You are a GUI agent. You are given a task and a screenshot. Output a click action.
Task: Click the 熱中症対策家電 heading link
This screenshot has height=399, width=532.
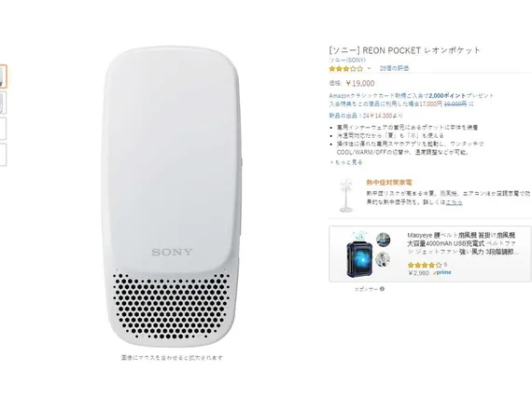389,183
